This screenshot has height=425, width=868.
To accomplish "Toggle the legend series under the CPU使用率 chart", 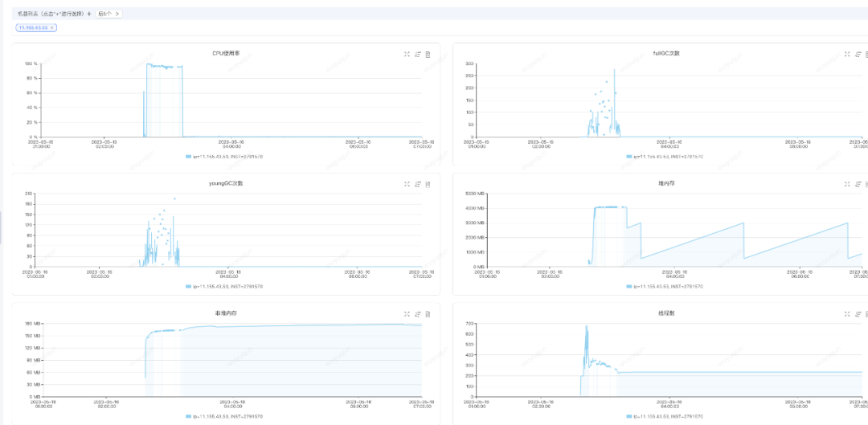I will pyautogui.click(x=224, y=157).
